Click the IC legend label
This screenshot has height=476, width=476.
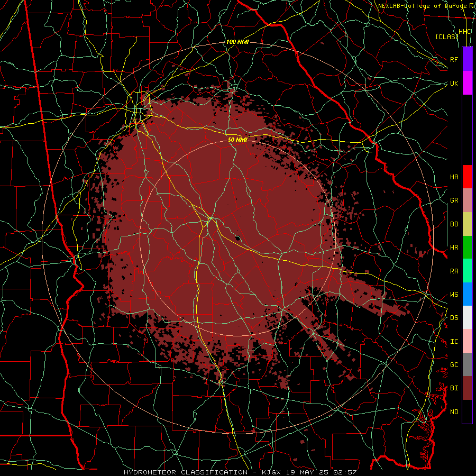pos(454,342)
